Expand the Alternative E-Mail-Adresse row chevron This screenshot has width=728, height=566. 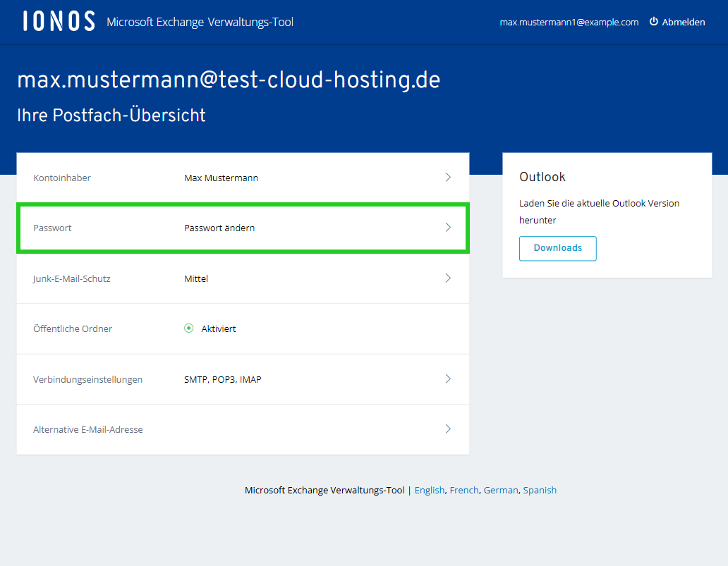pyautogui.click(x=448, y=429)
